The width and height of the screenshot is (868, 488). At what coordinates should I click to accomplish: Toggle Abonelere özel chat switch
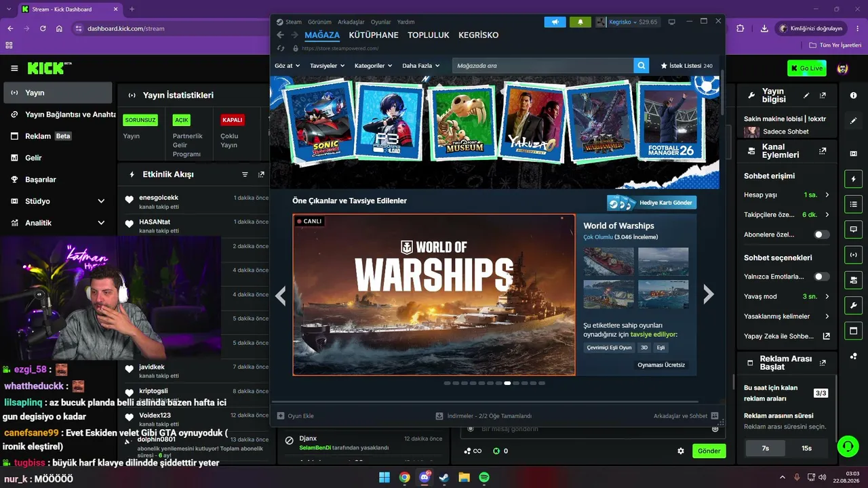pos(822,235)
